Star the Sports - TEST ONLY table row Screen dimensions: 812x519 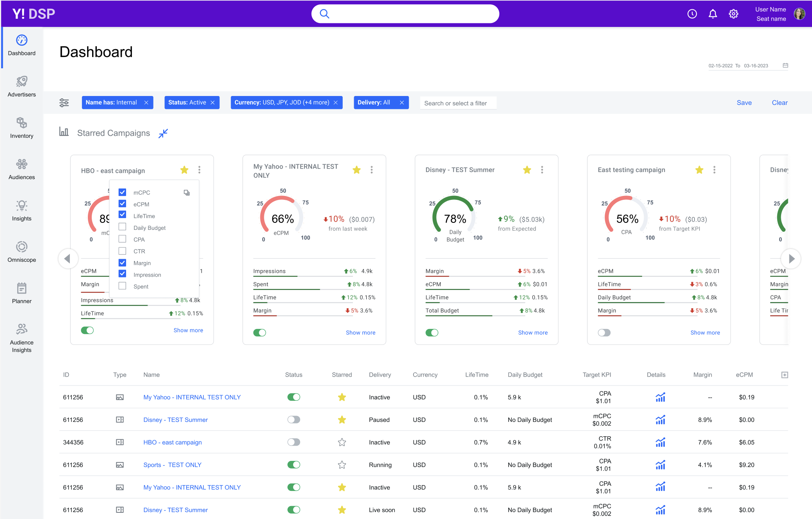coord(342,465)
